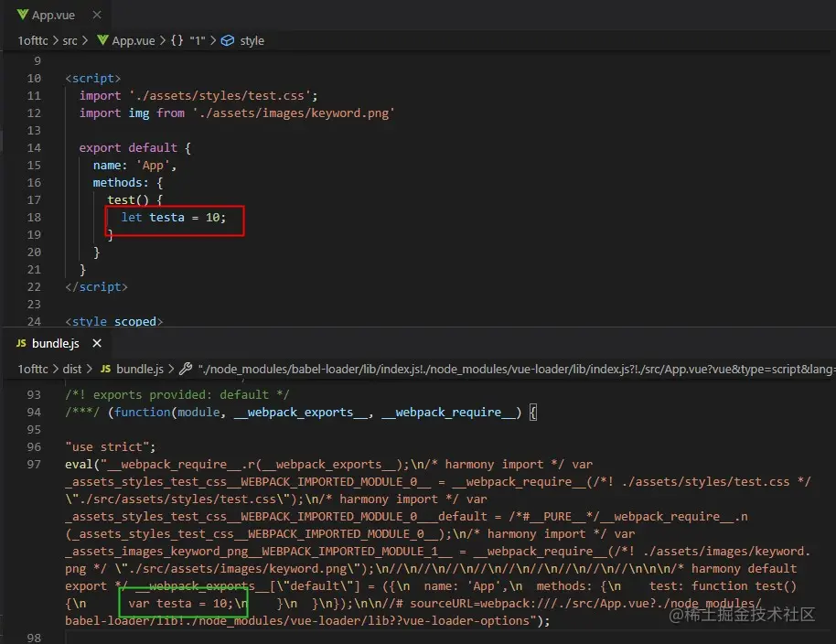
Task: Switch to the bundle.js editor tab
Action: [x=56, y=343]
